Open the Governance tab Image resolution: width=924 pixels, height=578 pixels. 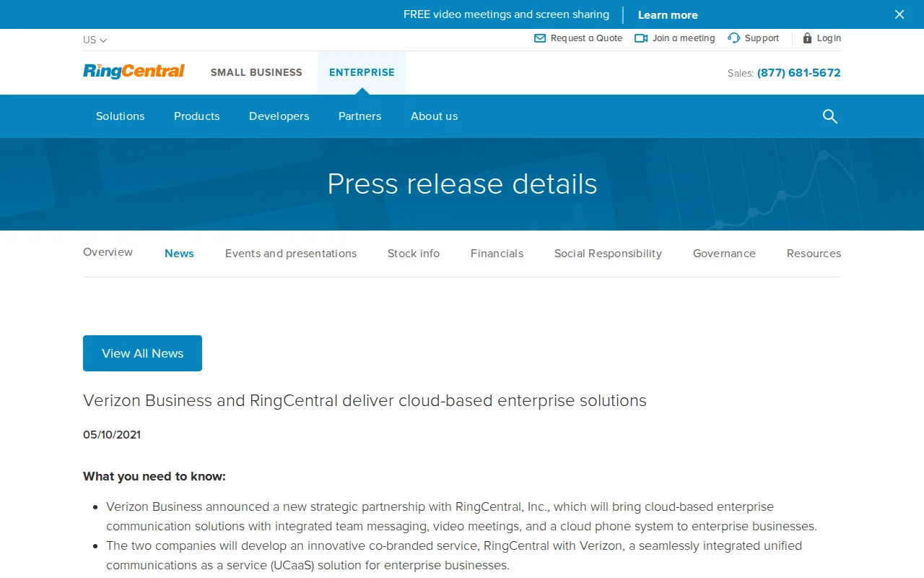[724, 254]
